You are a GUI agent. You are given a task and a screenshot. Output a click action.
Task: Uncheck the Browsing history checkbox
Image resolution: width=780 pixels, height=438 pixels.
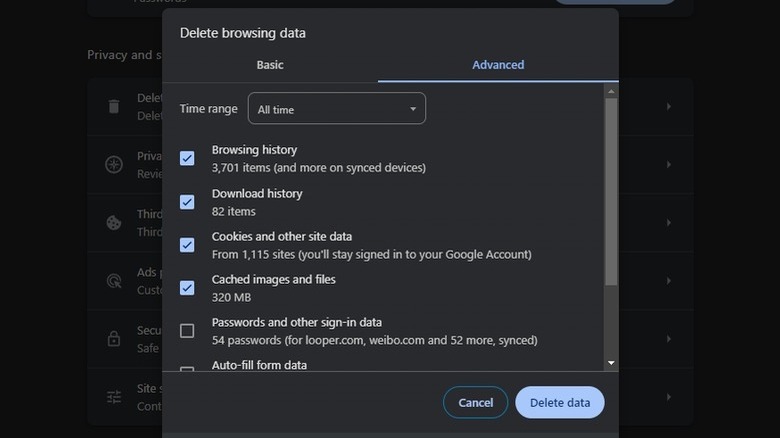[x=187, y=158]
